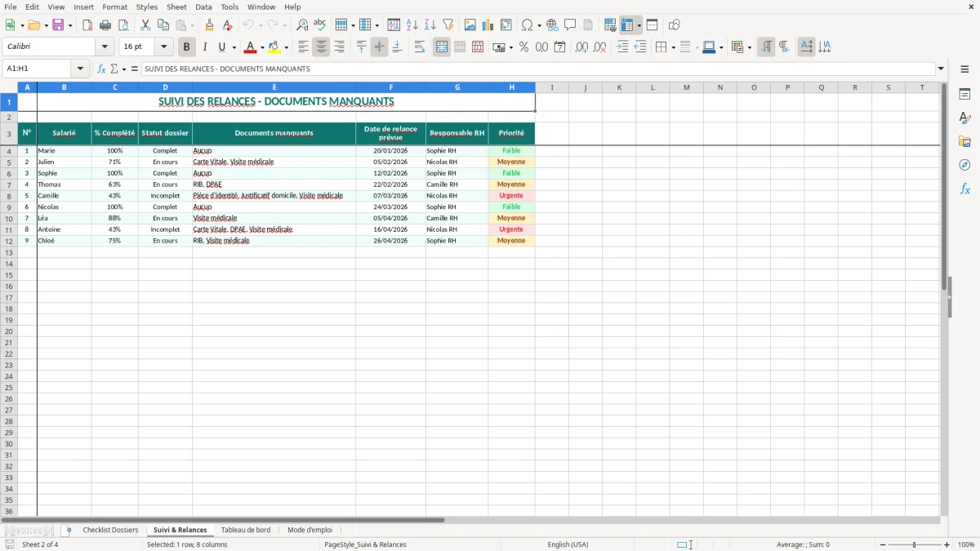Image resolution: width=980 pixels, height=551 pixels.
Task: Select Clone Formatting paintbrush
Action: point(209,25)
